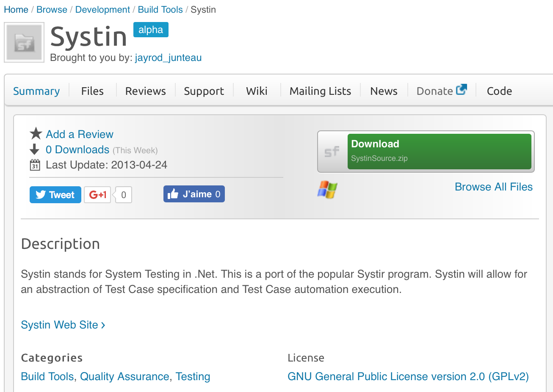The width and height of the screenshot is (553, 392).
Task: Select the Code tab
Action: coord(499,91)
